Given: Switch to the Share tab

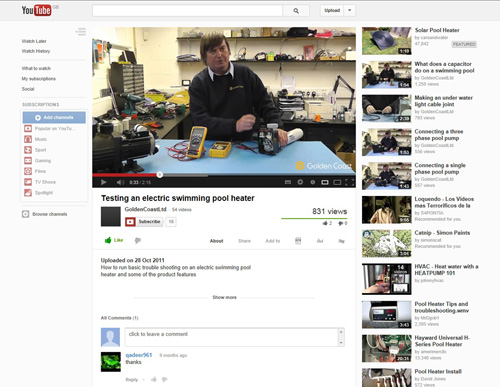Looking at the screenshot, I should click(244, 241).
